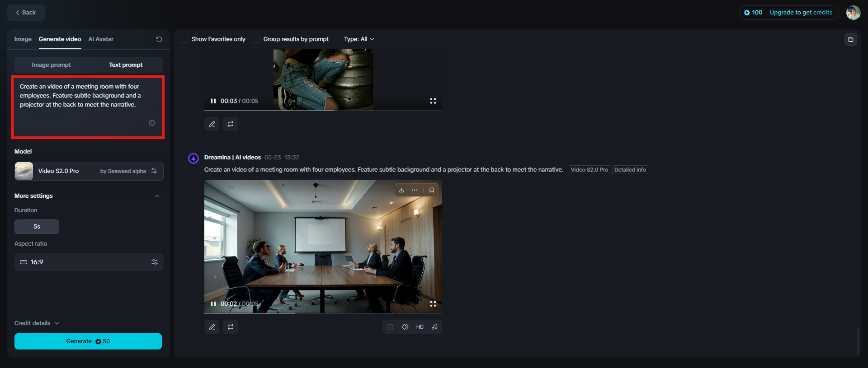Click the Detailed info tag

click(630, 170)
